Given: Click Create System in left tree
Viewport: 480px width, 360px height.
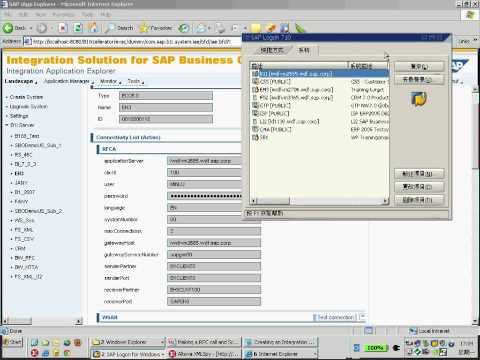Looking at the screenshot, I should [x=26, y=97].
